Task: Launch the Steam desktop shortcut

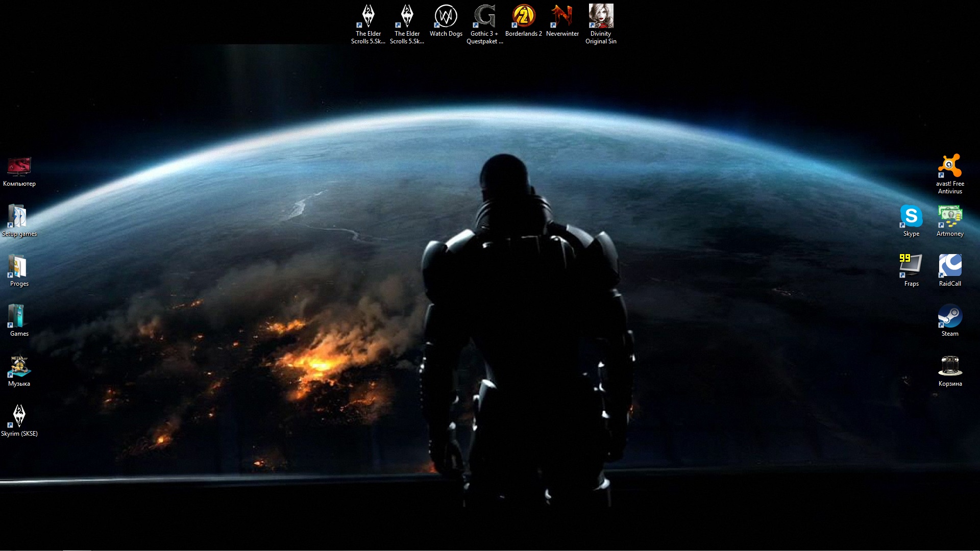Action: (950, 321)
